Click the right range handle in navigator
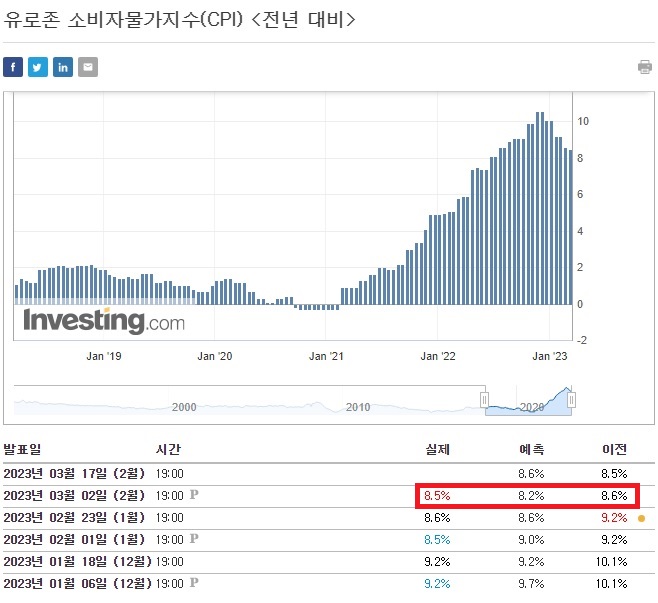The image size is (658, 603). click(571, 399)
